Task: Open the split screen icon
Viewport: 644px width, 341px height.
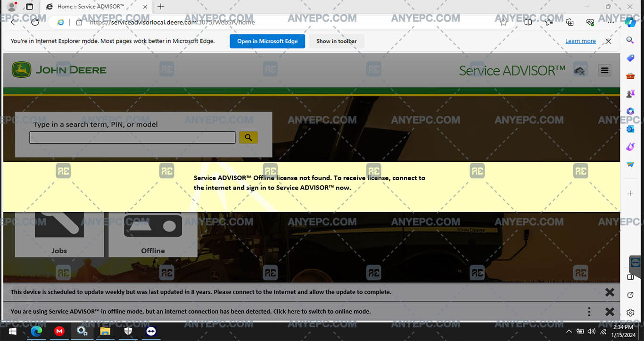Action: pos(528,22)
